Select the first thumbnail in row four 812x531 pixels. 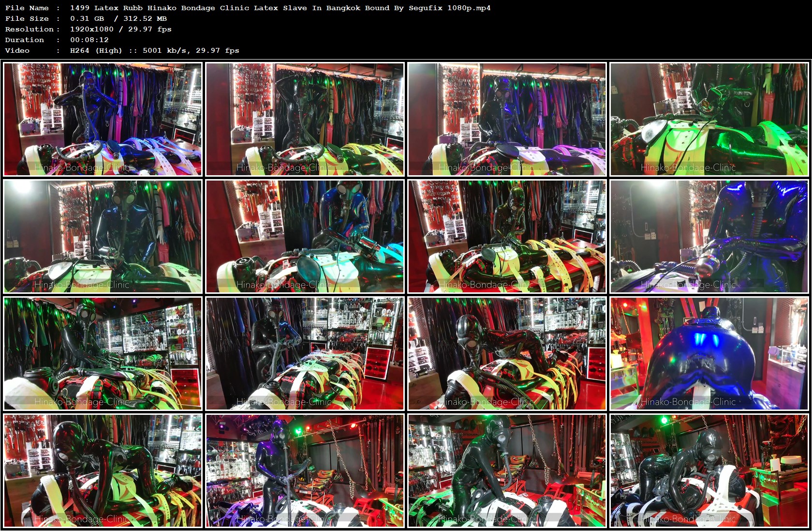tap(103, 471)
